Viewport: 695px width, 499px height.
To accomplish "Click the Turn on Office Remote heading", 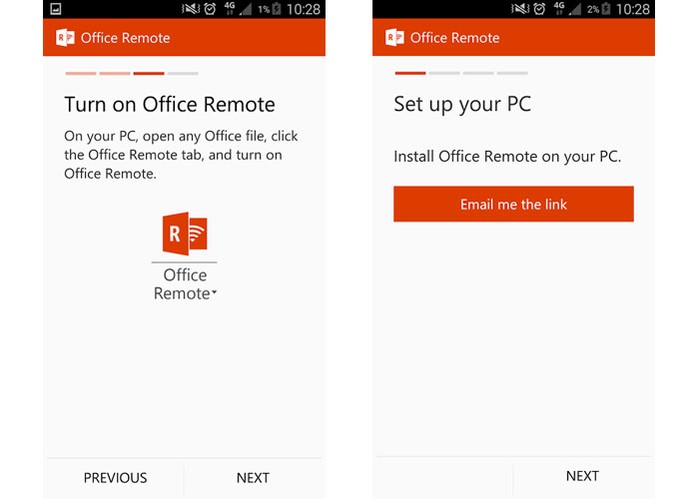I will coord(169,105).
